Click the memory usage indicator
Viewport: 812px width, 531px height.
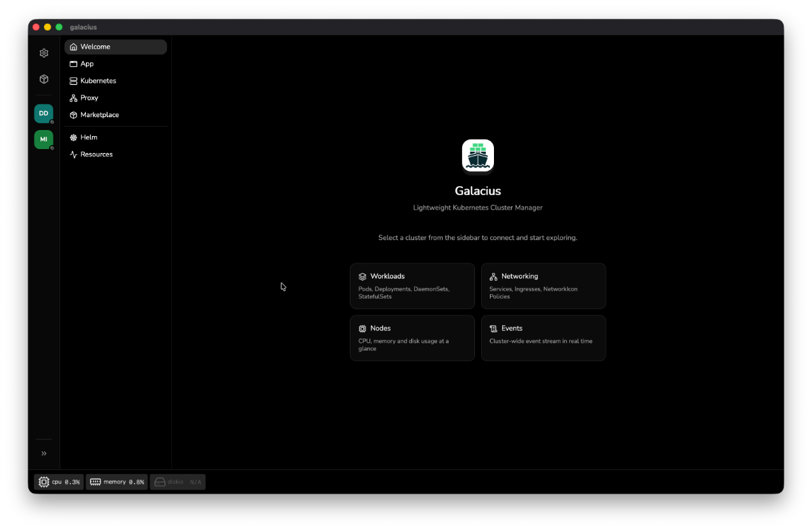point(116,482)
